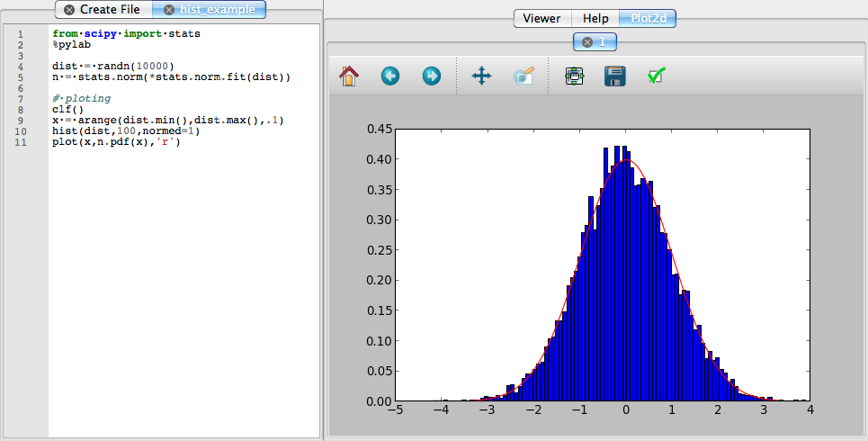Place cursor on 'dist = randn(10000)' line
868x441 pixels.
113,67
